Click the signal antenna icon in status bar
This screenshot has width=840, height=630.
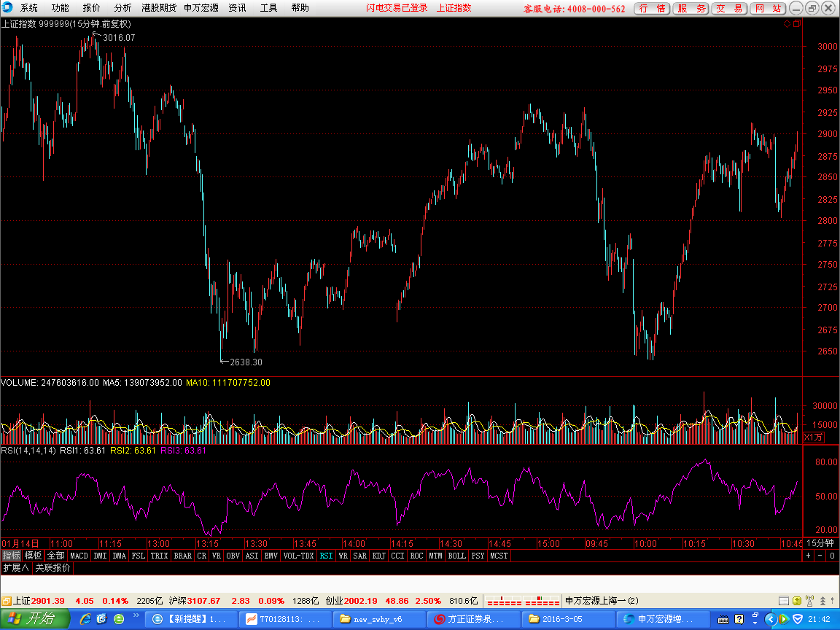coord(809,601)
